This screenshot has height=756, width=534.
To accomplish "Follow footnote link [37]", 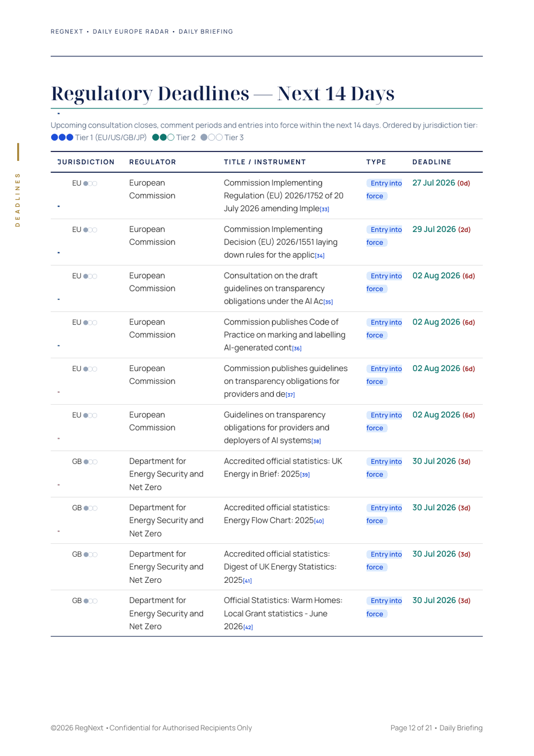I will [x=290, y=395].
